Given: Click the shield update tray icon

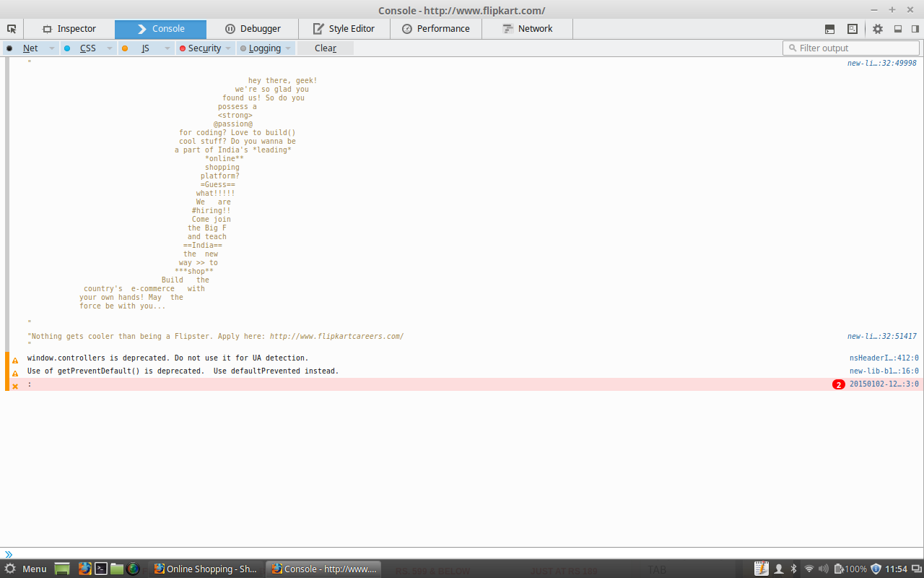Looking at the screenshot, I should pos(876,569).
